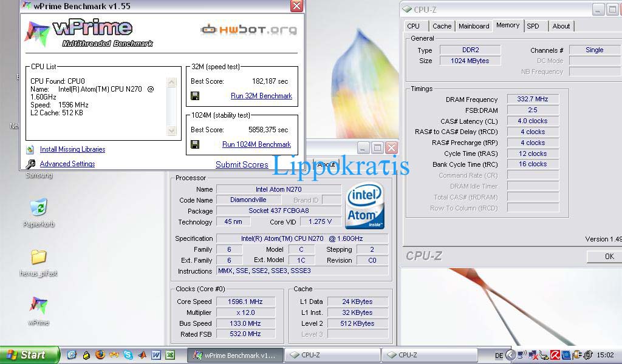622x364 pixels.
Task: Click the wireless network tray icon
Action: tap(522, 355)
